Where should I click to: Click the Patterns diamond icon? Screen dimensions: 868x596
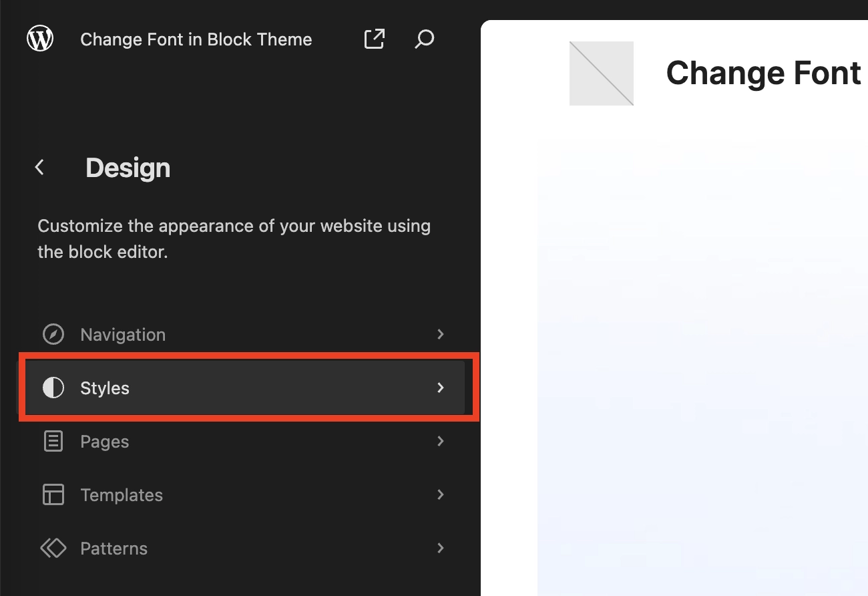point(53,549)
